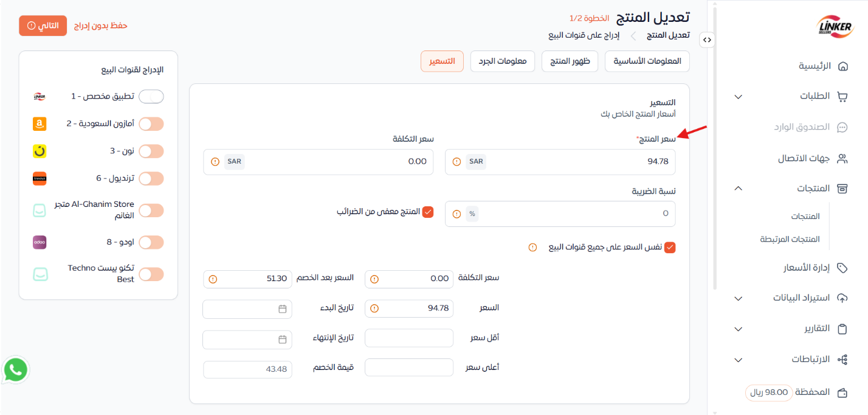Expand the الارتباطات menu chevron
The height and width of the screenshot is (415, 868).
[738, 360]
